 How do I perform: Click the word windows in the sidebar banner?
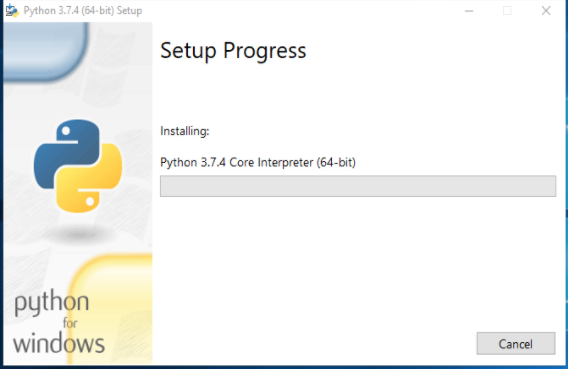[59, 343]
